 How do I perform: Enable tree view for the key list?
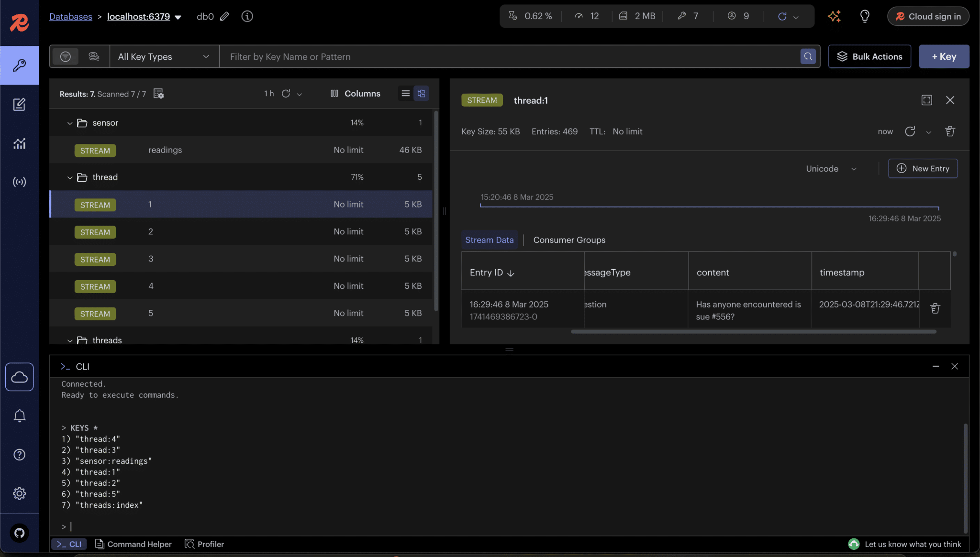click(421, 93)
